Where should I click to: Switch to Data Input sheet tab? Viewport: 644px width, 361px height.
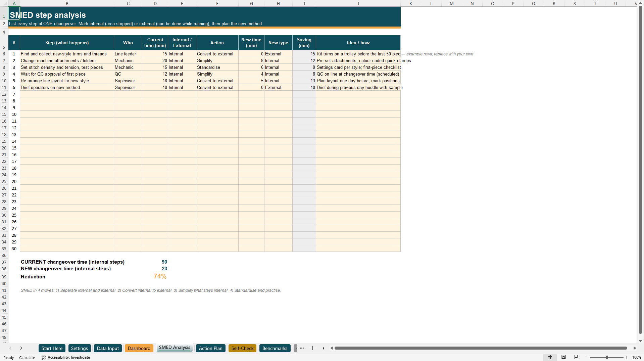coord(108,348)
